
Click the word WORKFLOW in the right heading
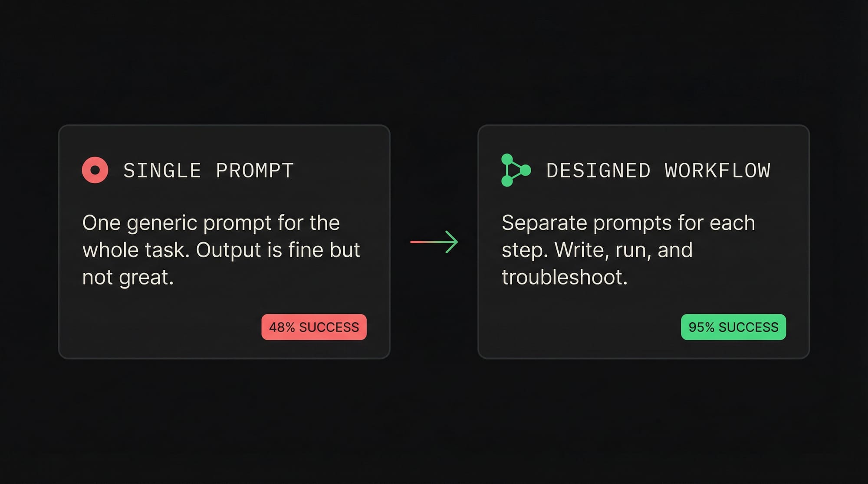pyautogui.click(x=717, y=170)
